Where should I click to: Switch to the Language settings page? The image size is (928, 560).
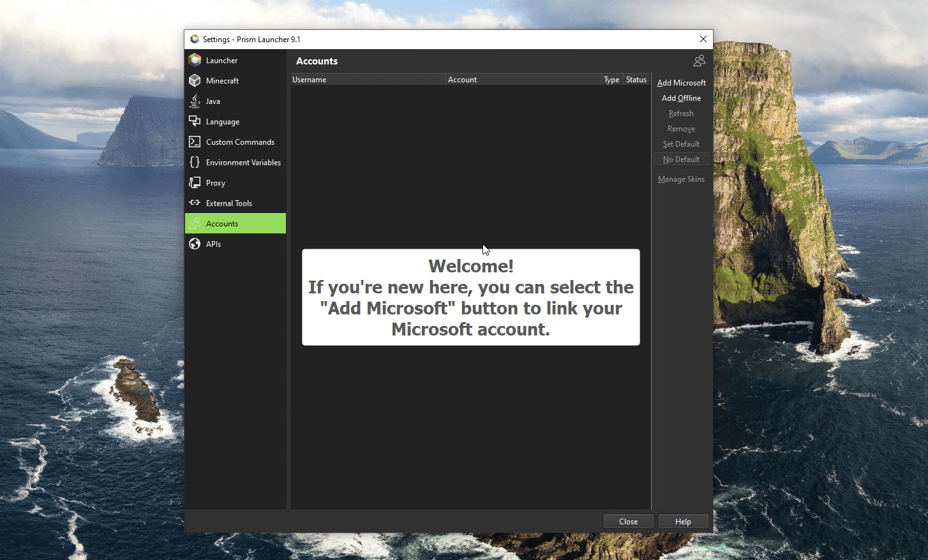point(222,121)
